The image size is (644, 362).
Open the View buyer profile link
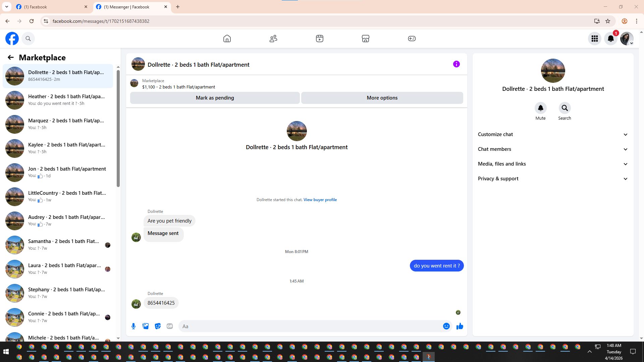point(320,200)
